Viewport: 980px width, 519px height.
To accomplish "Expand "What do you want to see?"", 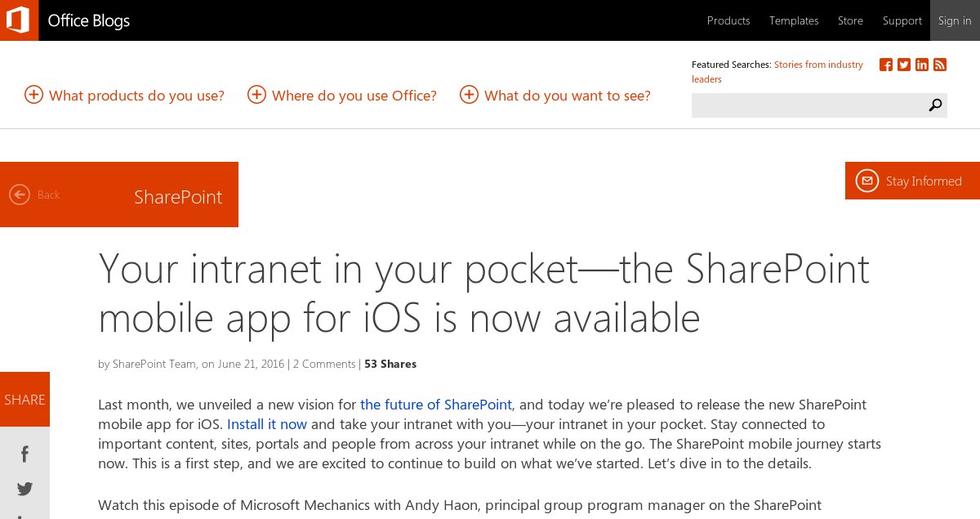I will click(x=555, y=96).
